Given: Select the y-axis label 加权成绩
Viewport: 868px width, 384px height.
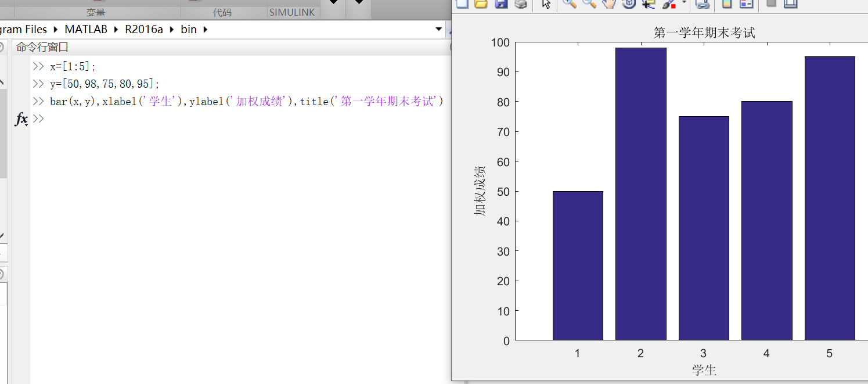Looking at the screenshot, I should pos(480,191).
